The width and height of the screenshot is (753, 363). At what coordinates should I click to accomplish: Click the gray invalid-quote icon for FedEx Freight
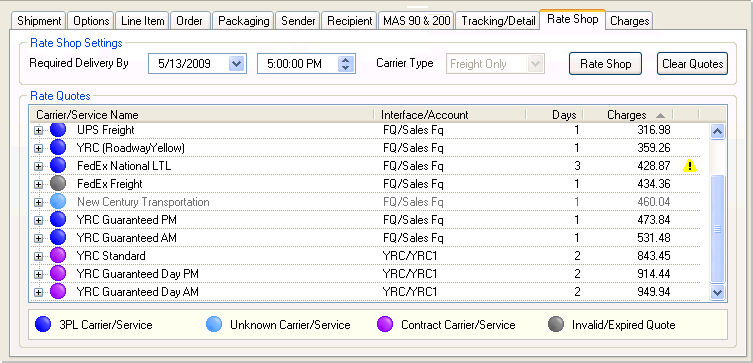58,184
